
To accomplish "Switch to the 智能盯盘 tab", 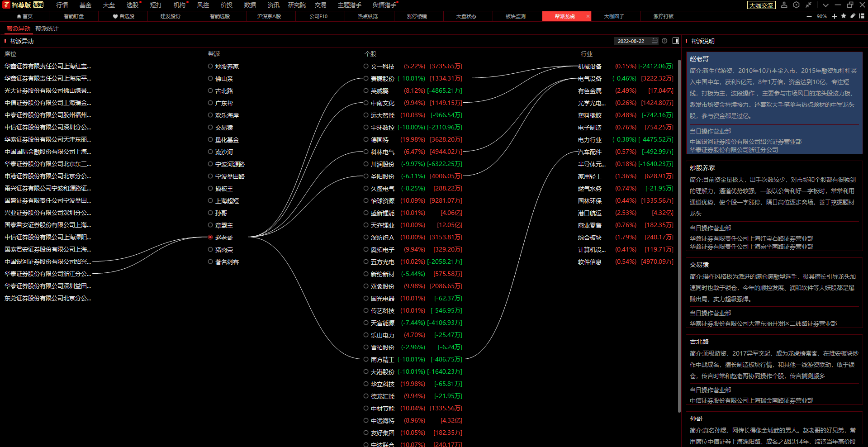I will tap(74, 16).
